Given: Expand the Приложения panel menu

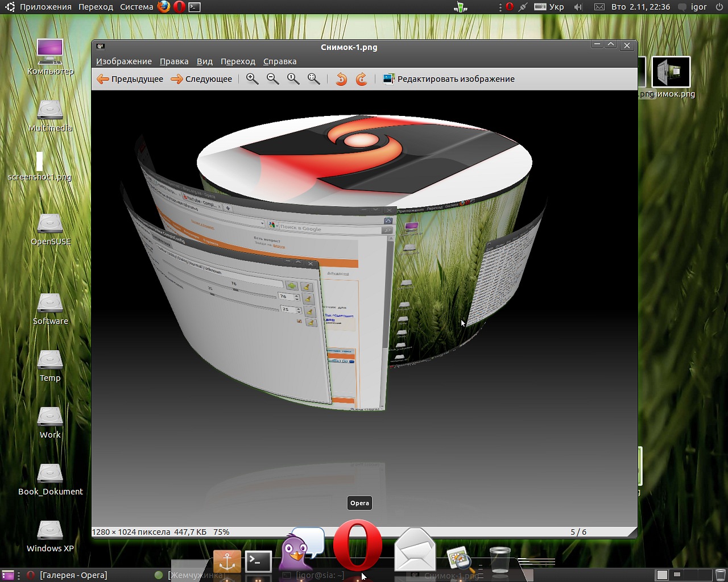Looking at the screenshot, I should click(x=45, y=7).
